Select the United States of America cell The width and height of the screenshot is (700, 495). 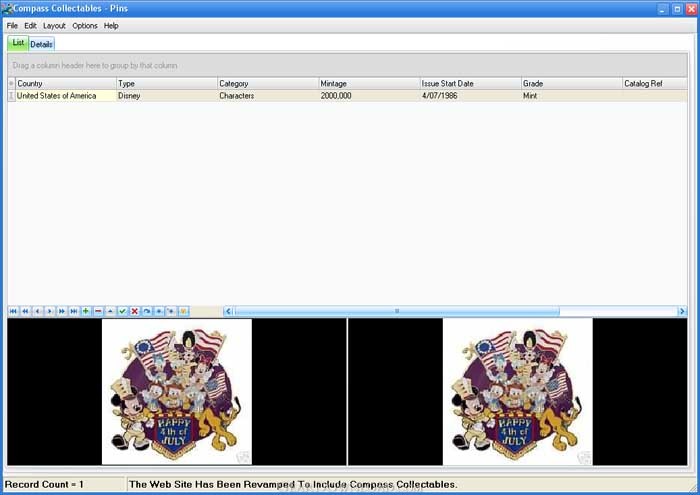(66, 96)
